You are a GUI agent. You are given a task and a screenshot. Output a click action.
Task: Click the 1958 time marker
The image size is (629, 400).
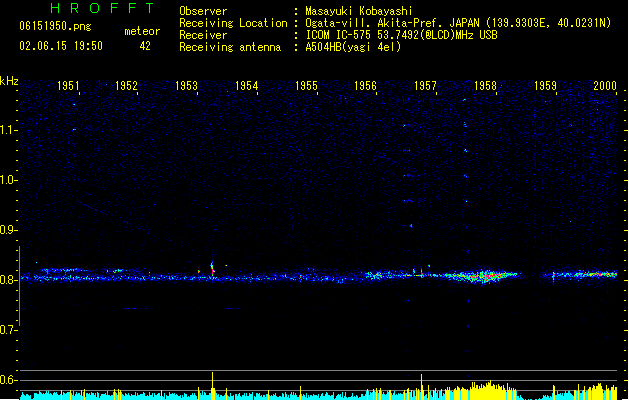[x=485, y=86]
